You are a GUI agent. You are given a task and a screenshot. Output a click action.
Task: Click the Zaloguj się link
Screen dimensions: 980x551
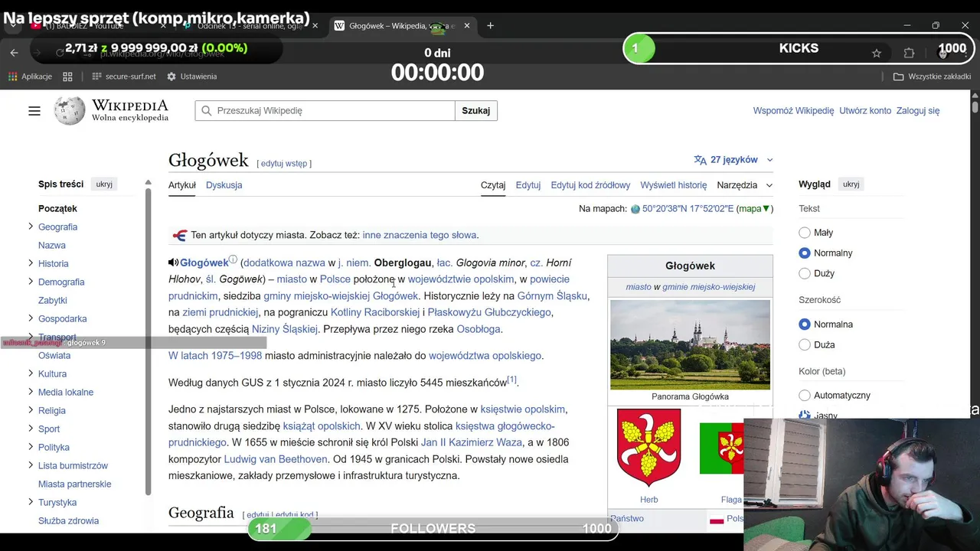(x=917, y=111)
